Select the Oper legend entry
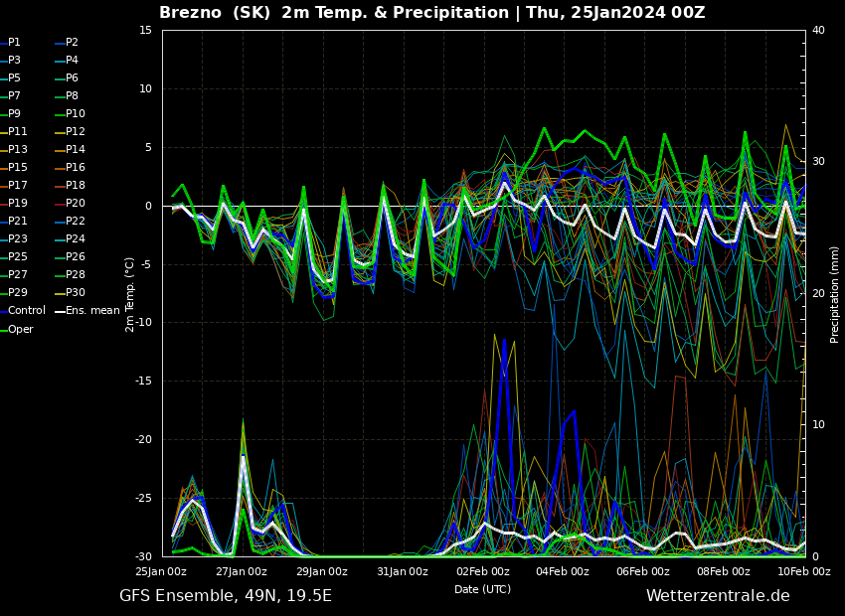Viewport: 845px width, 616px height. click(x=21, y=329)
